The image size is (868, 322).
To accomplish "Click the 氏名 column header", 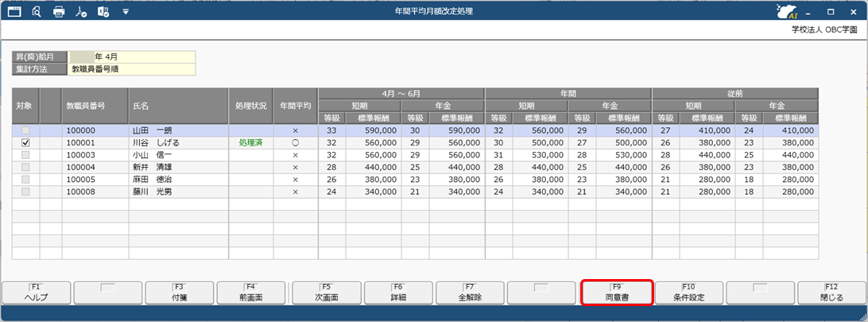I will pyautogui.click(x=179, y=106).
